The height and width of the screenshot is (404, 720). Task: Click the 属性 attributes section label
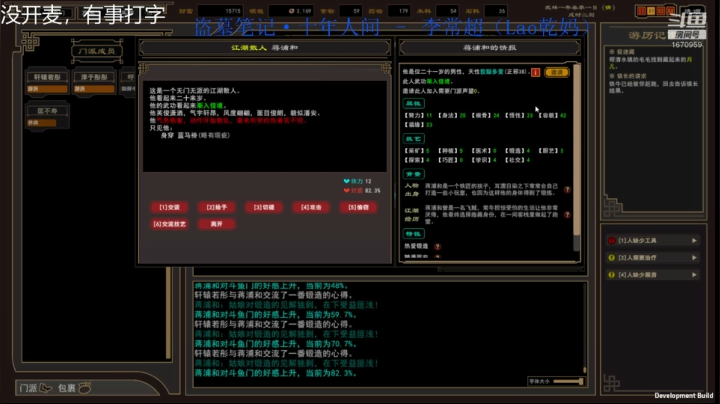coord(414,104)
